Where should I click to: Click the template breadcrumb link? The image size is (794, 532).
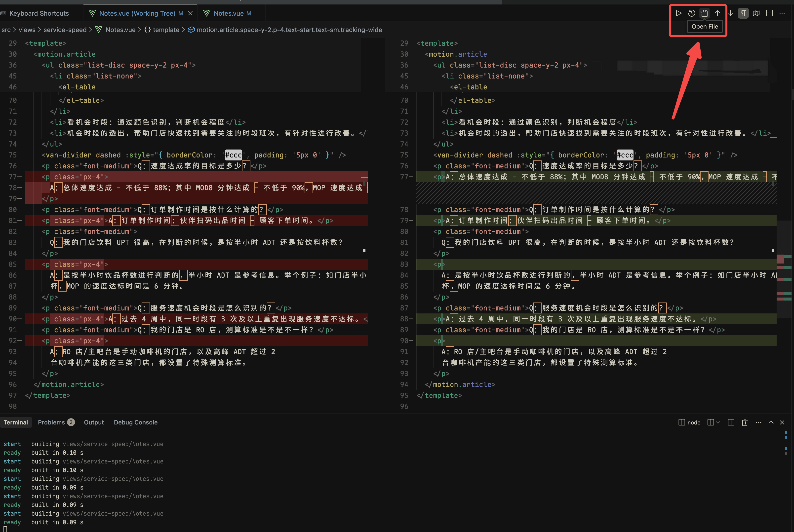166,30
